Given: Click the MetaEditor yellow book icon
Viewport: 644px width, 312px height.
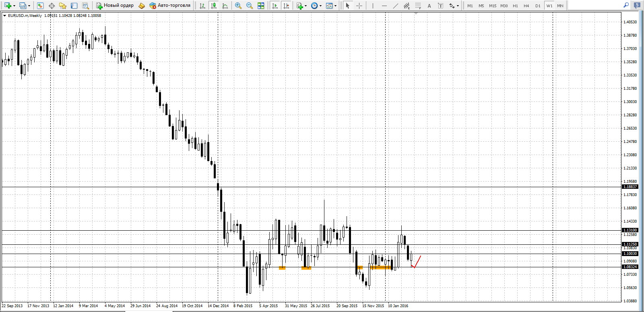Looking at the screenshot, I should coord(142,6).
